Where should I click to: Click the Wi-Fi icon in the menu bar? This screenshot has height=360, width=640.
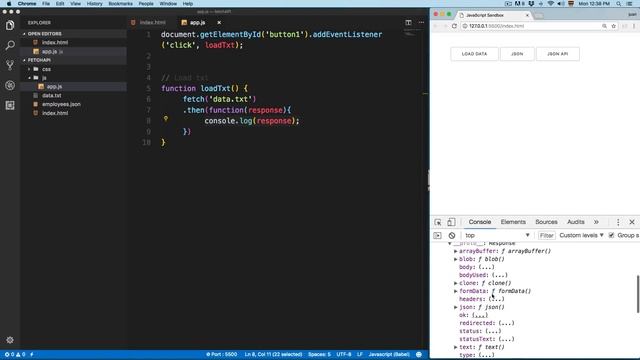550,4
